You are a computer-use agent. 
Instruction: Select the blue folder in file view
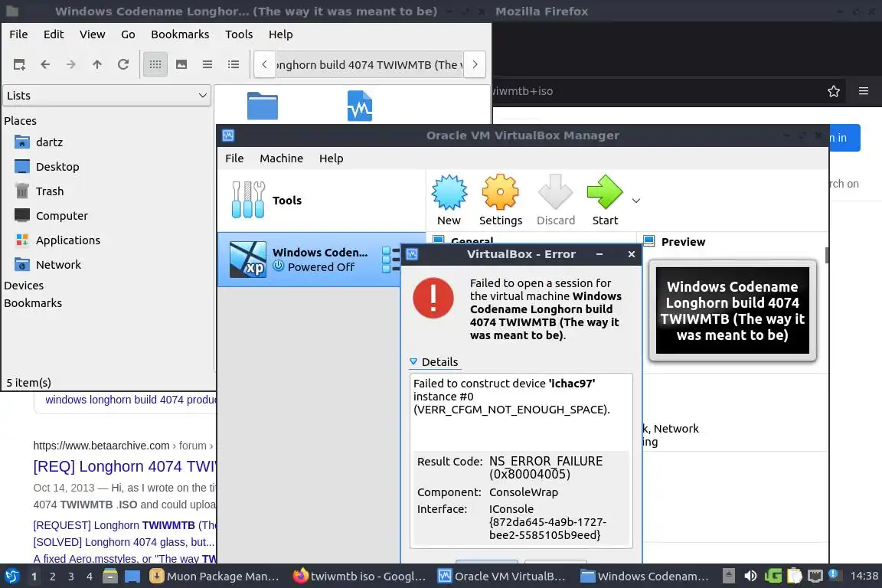coord(262,106)
